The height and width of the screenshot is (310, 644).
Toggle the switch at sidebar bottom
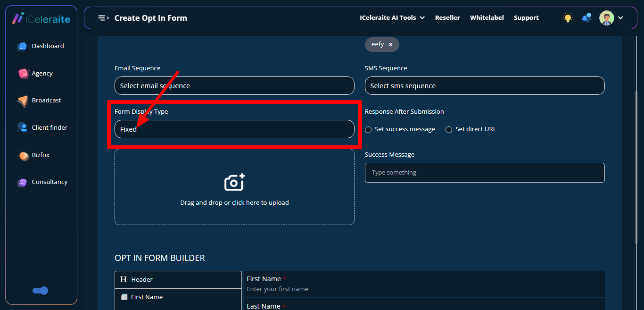tap(41, 291)
